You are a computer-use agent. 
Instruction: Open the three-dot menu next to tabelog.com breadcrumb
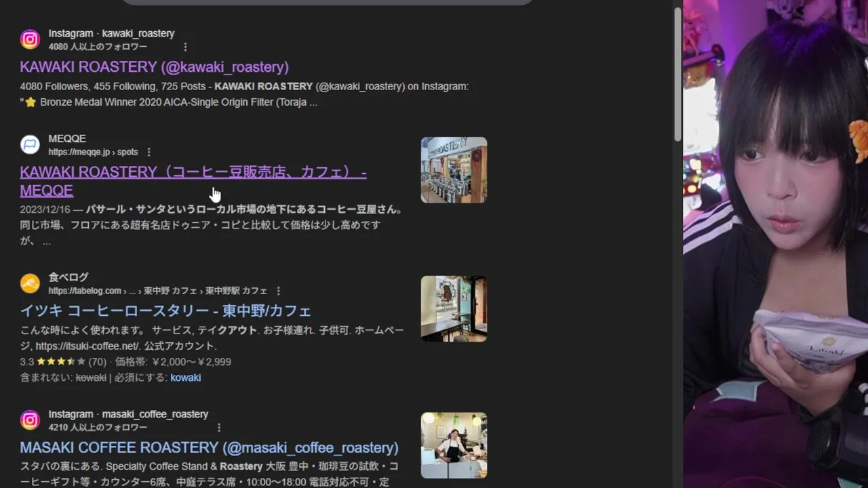(x=278, y=291)
